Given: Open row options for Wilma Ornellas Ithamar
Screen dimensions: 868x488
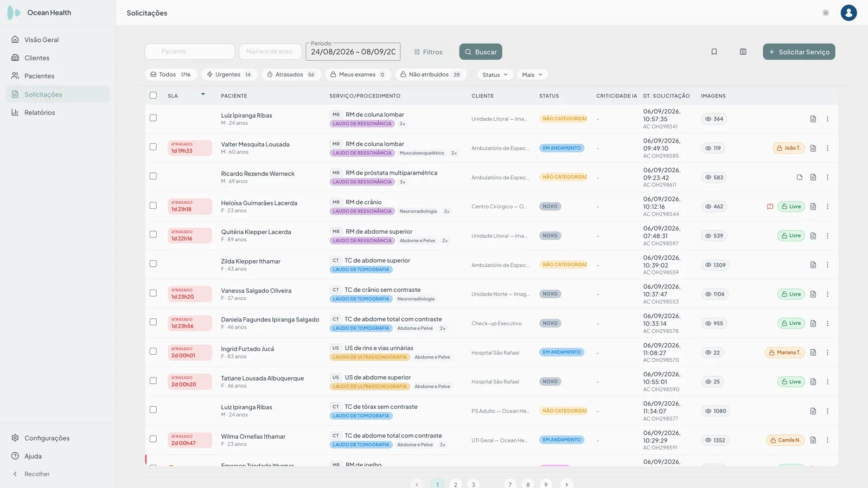Looking at the screenshot, I should pyautogui.click(x=827, y=440).
